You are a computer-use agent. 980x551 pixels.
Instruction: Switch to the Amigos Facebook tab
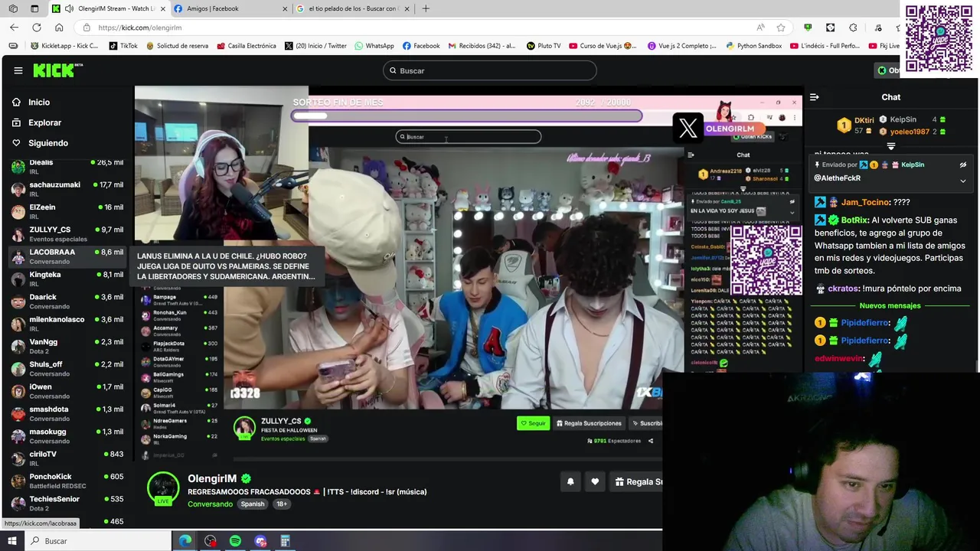click(230, 8)
